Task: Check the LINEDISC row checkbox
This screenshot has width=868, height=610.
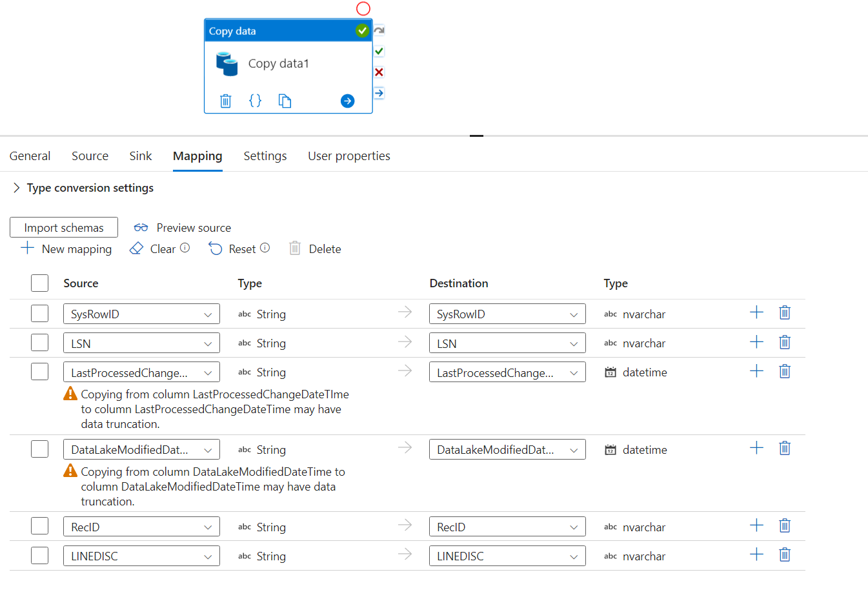Action: point(40,556)
